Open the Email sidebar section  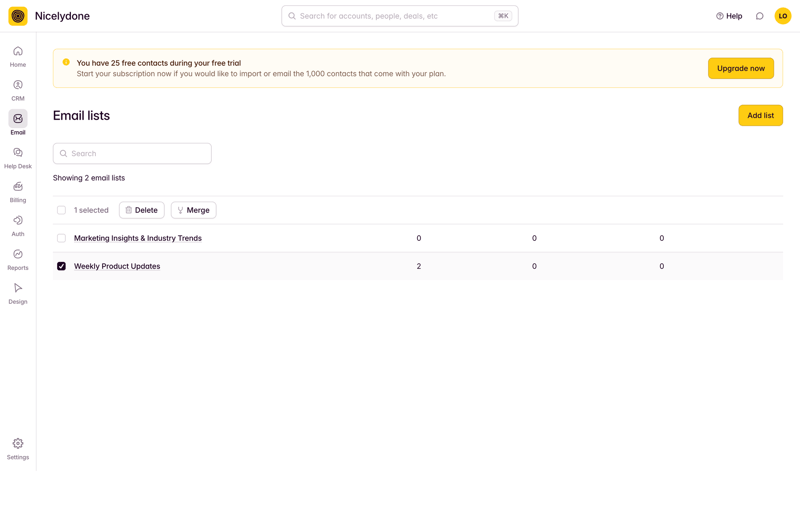click(x=18, y=123)
